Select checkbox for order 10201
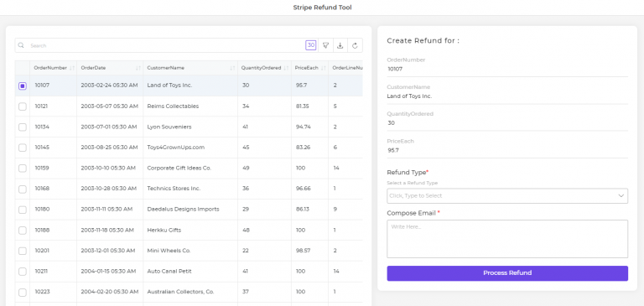 [x=23, y=251]
